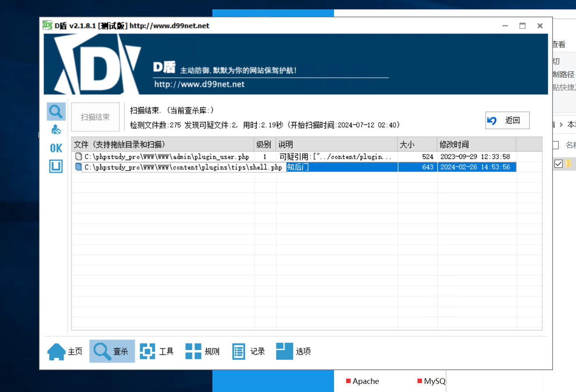The width and height of the screenshot is (576, 392).
Task: Close the D盾 window
Action: pos(540,26)
